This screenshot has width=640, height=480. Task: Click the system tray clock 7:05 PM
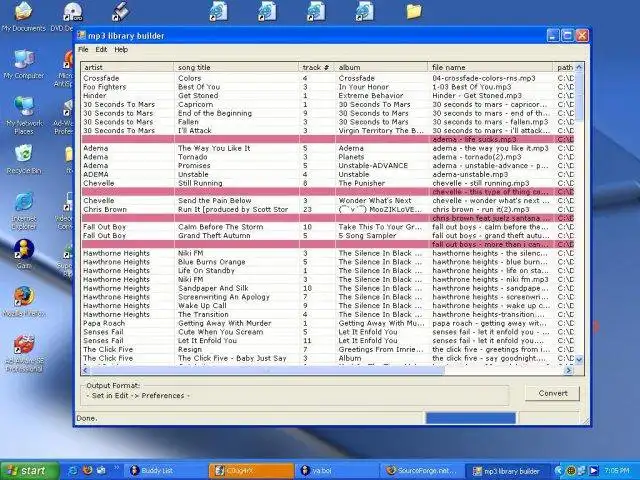coord(616,471)
